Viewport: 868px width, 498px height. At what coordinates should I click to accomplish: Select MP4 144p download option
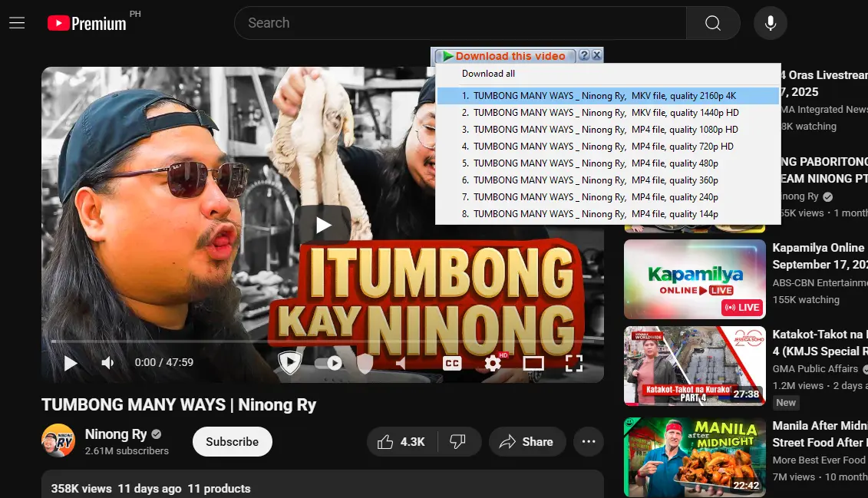[608, 213]
